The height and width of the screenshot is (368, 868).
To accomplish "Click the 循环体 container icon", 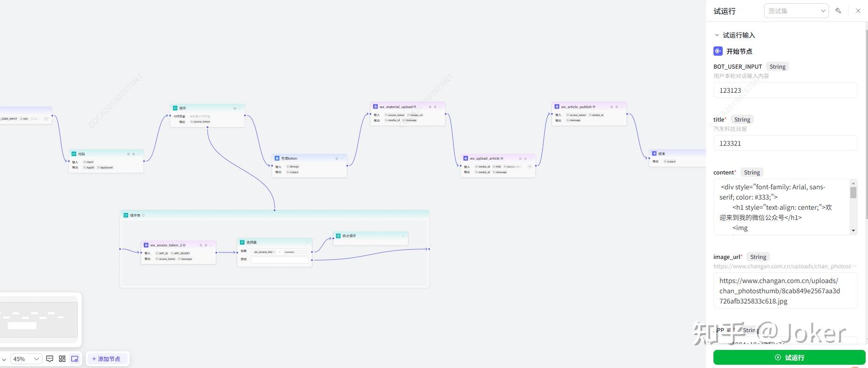I will (126, 215).
